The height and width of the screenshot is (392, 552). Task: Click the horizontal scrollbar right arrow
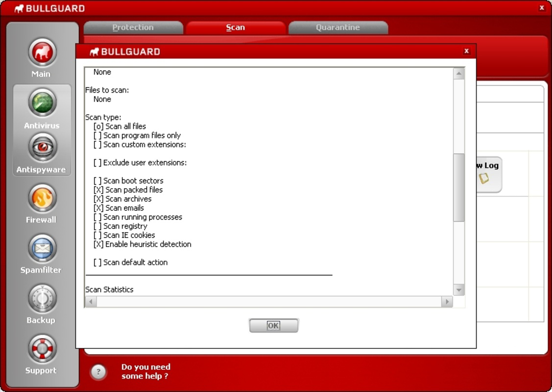[x=447, y=301]
